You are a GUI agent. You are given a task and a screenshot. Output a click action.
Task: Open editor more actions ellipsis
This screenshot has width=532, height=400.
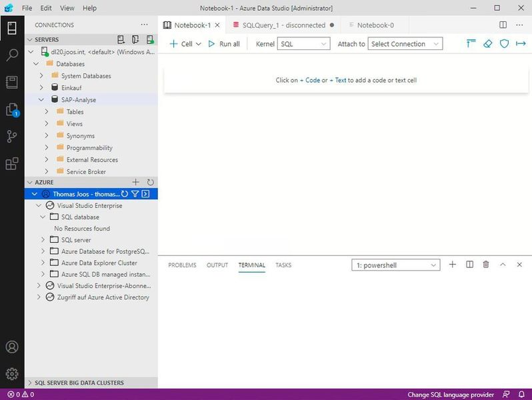(x=519, y=25)
